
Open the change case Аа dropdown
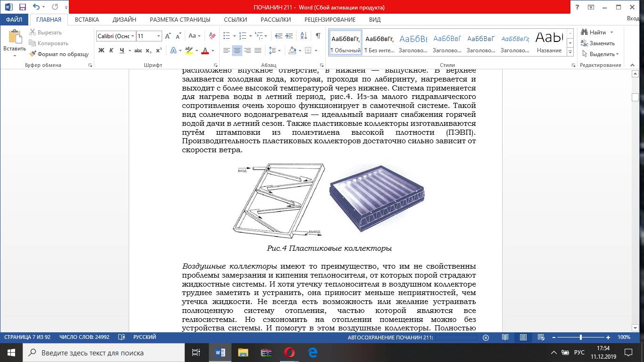194,36
